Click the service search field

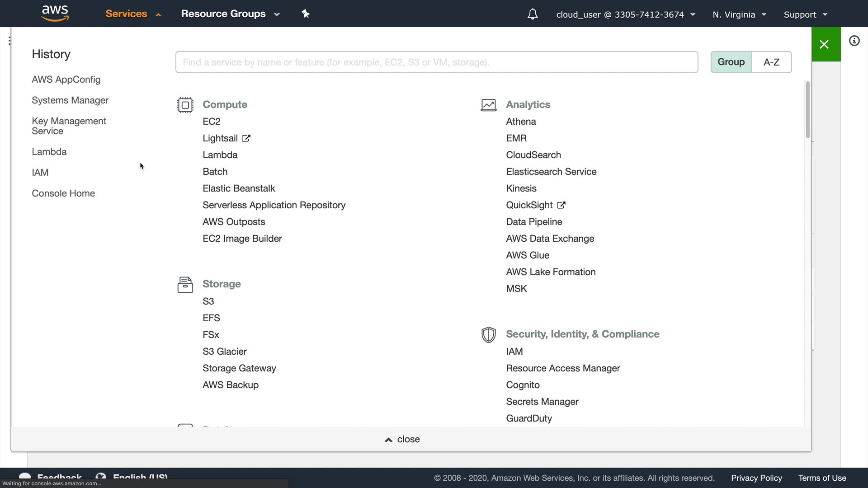436,62
